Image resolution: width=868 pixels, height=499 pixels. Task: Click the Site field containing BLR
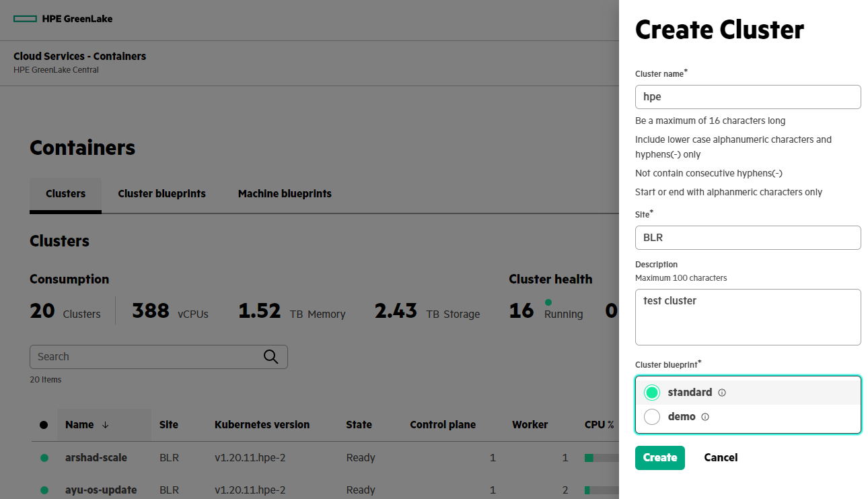pyautogui.click(x=748, y=238)
